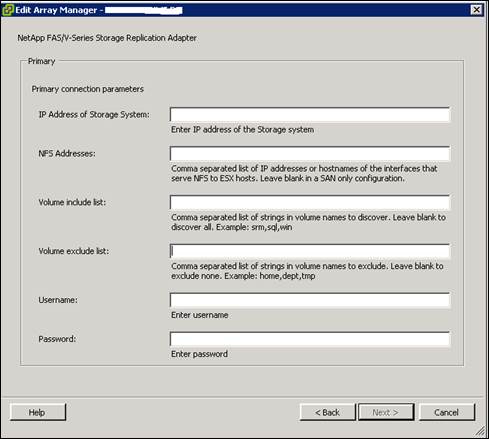Click the 'Primary' group box label
Viewport: 489px width, 439px height.
[41, 61]
